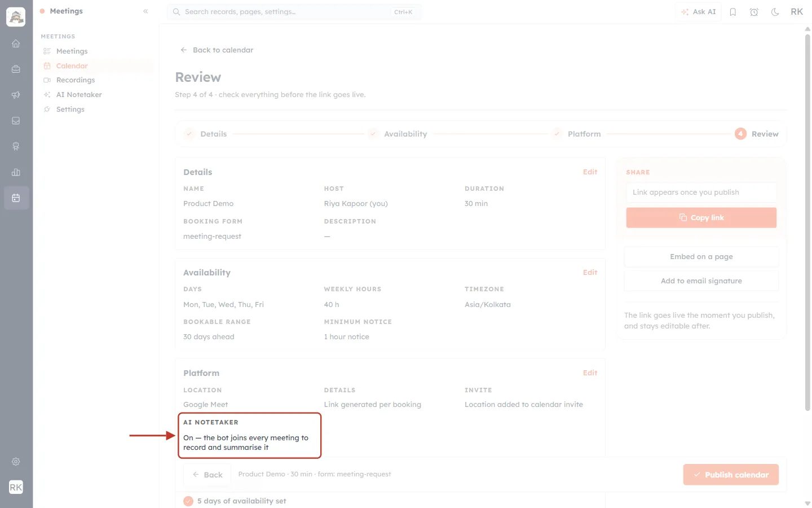Edit the Platform section
This screenshot has width=812, height=508.
pyautogui.click(x=590, y=373)
